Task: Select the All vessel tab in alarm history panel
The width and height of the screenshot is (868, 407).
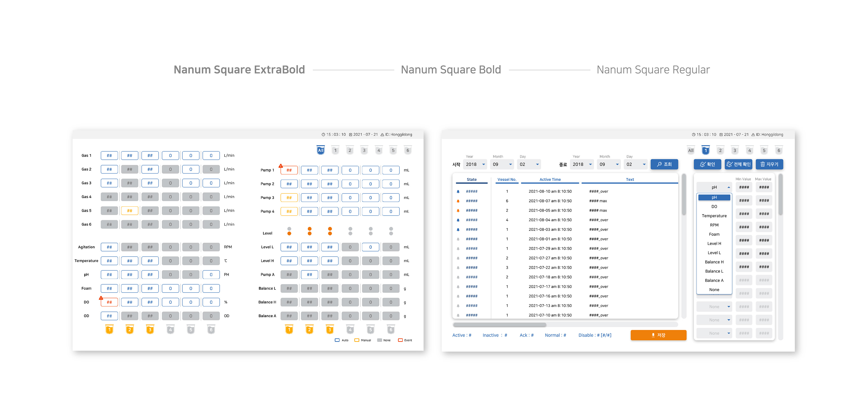Action: [691, 150]
